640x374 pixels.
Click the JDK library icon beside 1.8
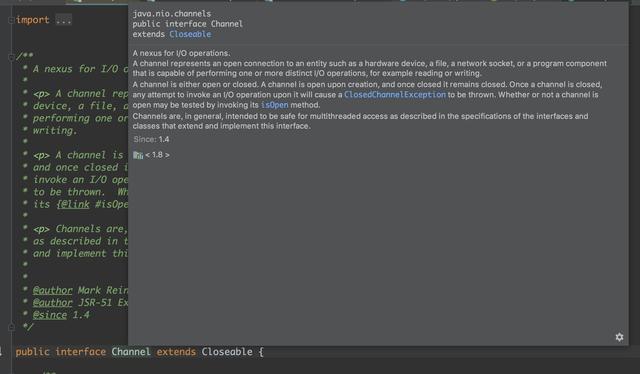[138, 155]
